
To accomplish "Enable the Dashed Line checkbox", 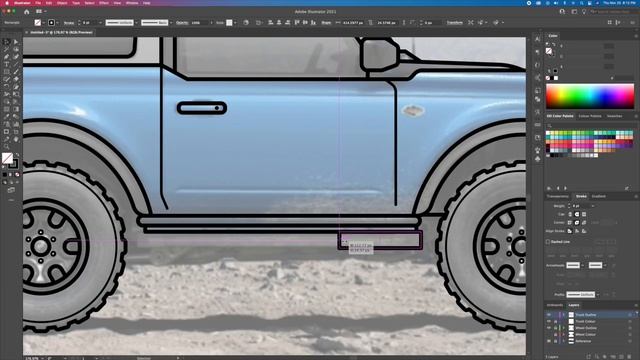I will [548, 242].
